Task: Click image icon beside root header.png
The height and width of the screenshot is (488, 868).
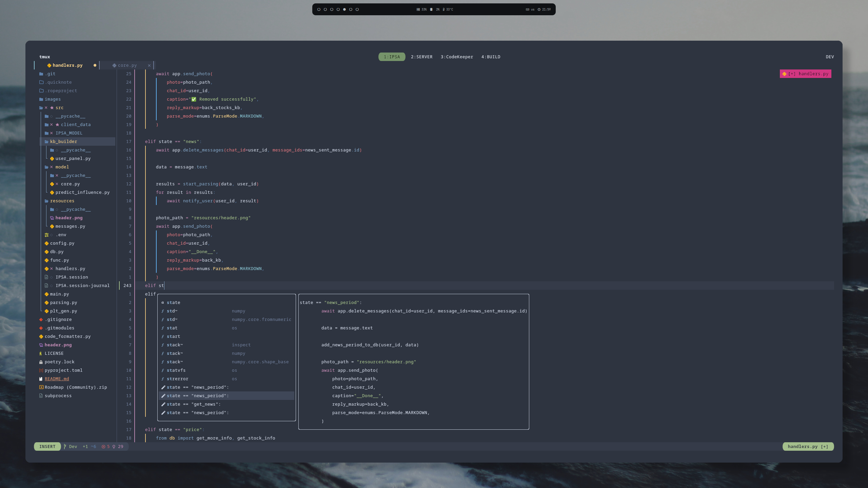Action: click(x=41, y=345)
